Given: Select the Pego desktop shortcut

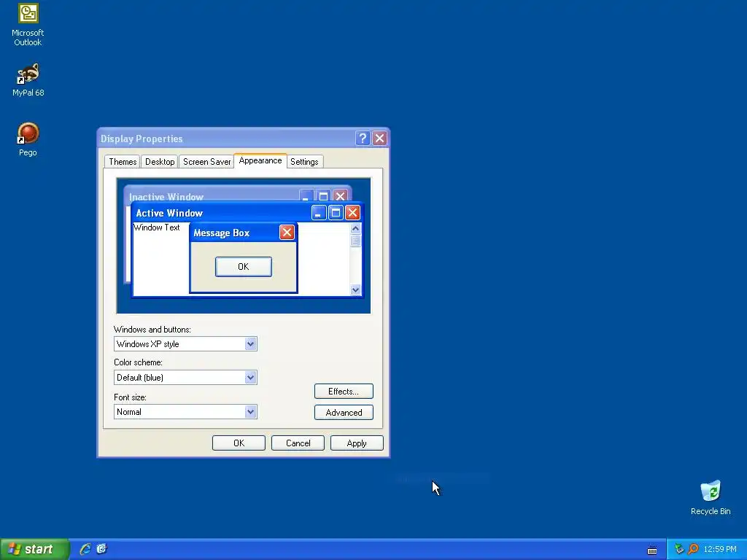Looking at the screenshot, I should [x=28, y=139].
